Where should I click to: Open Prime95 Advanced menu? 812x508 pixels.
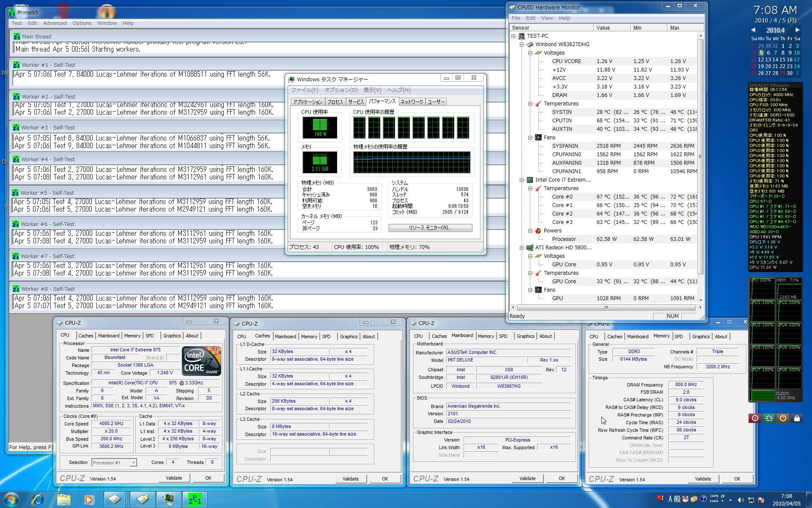55,23
